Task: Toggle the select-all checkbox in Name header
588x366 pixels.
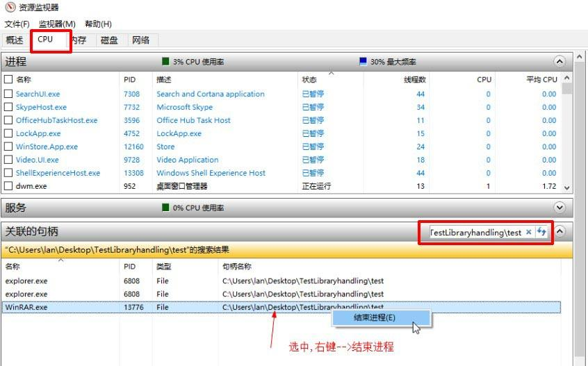Action: [x=8, y=80]
